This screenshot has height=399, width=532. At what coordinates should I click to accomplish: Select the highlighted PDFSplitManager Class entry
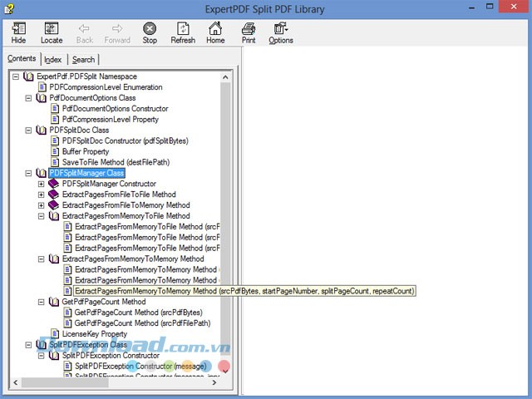click(x=86, y=173)
